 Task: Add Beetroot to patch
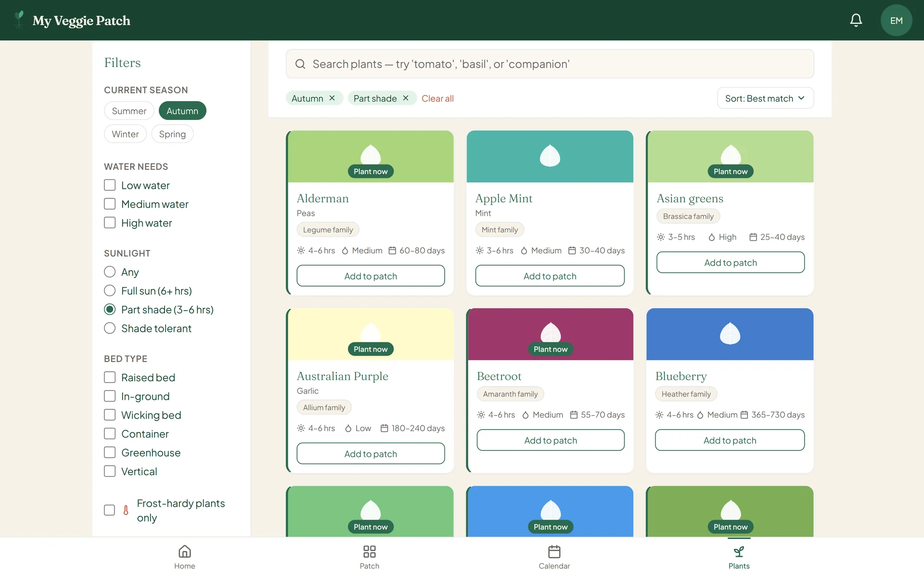[x=551, y=440]
